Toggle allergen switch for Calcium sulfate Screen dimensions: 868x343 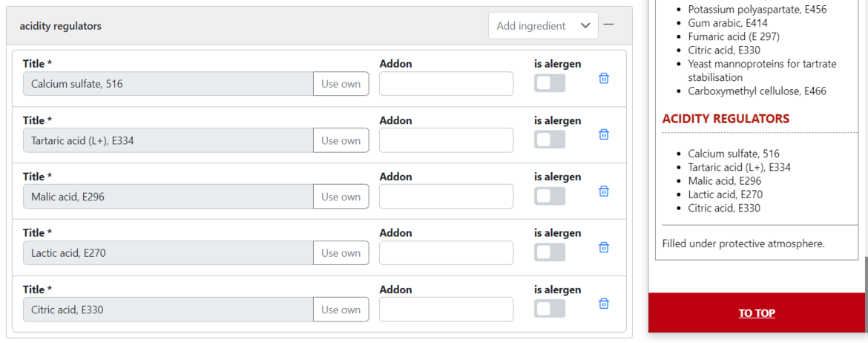pyautogui.click(x=550, y=83)
